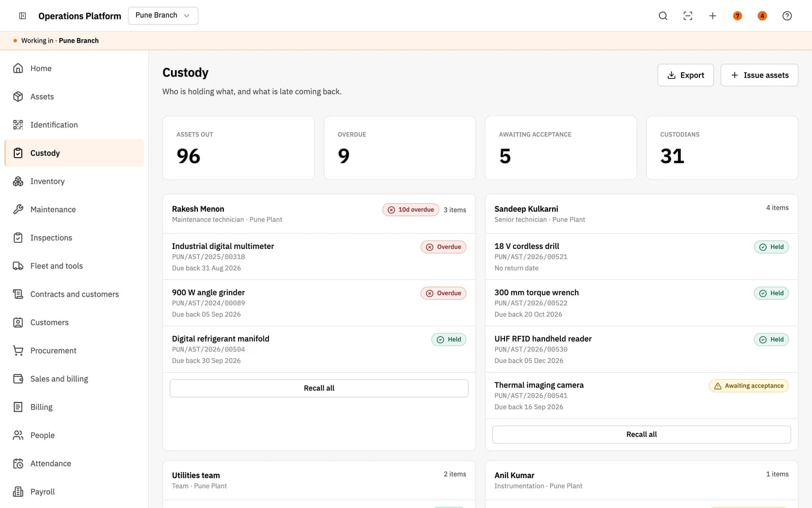Click the Payroll icon in the sidebar
Image resolution: width=812 pixels, height=508 pixels.
pos(18,492)
